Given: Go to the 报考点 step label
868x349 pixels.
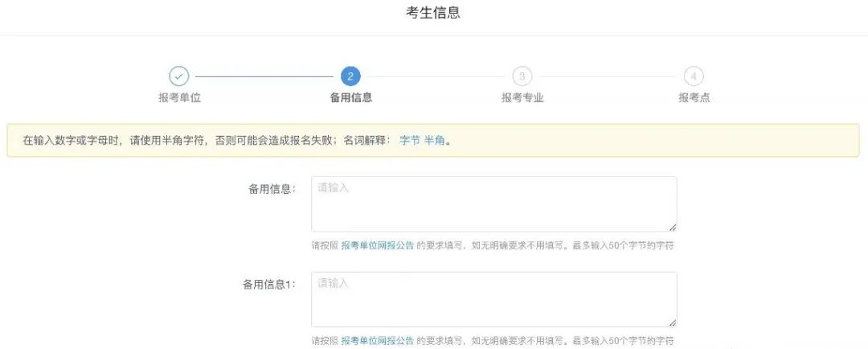Looking at the screenshot, I should 694,98.
